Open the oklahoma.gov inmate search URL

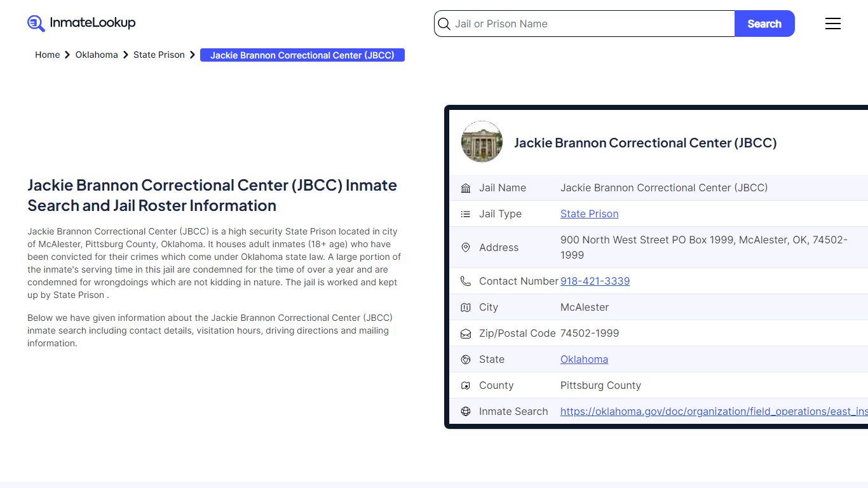point(714,412)
